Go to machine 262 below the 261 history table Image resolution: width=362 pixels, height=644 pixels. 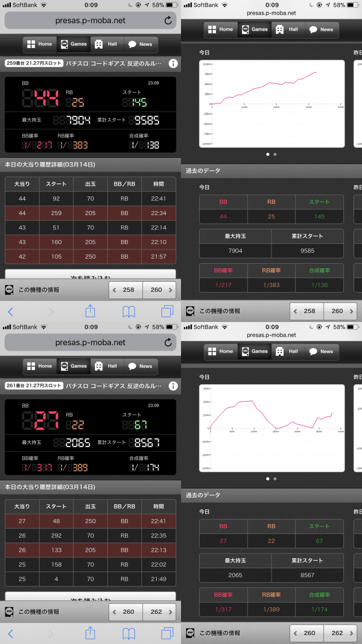click(160, 612)
